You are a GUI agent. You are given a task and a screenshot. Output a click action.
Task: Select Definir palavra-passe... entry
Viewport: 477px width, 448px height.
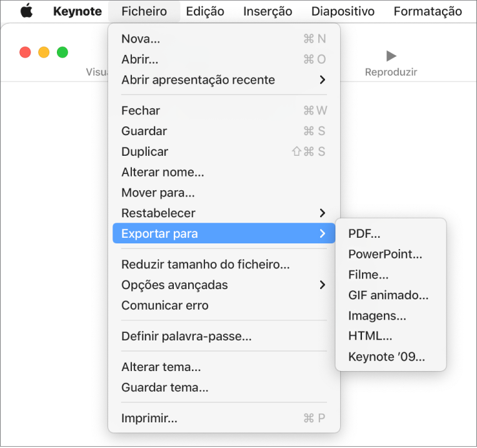[224, 336]
